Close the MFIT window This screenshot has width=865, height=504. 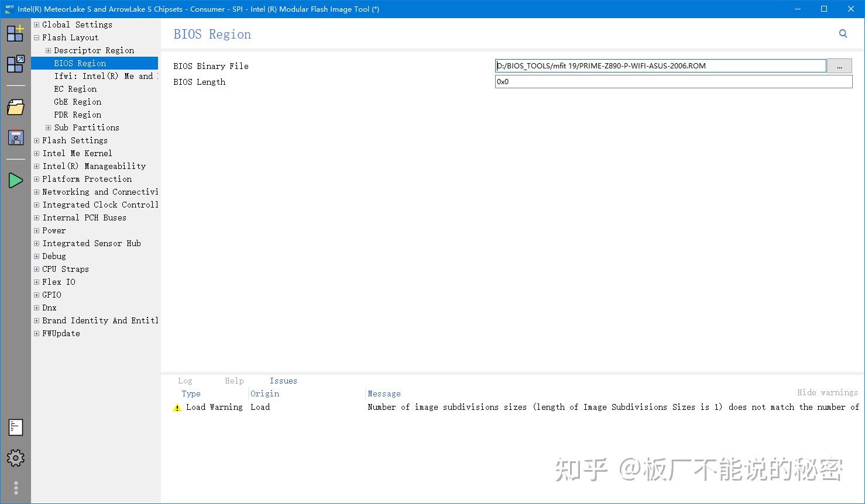tap(851, 9)
